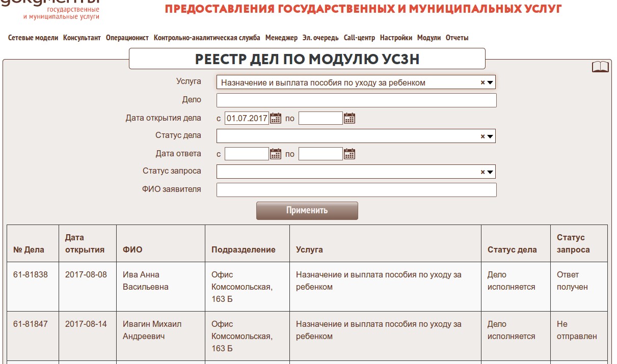
Task: Clear the Статус запроса selection
Action: click(482, 172)
